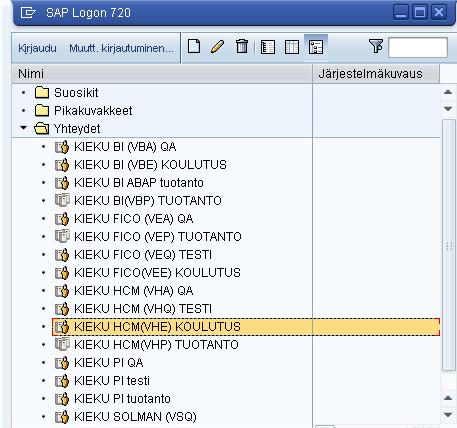The width and height of the screenshot is (457, 428).
Task: Select KIEKU BI (VBA) QA entry
Action: 125,147
